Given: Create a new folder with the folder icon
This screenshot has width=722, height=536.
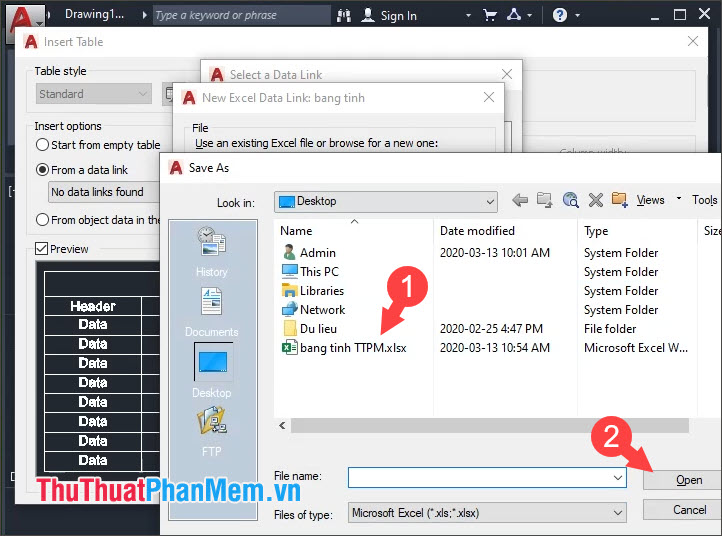Looking at the screenshot, I should 620,200.
